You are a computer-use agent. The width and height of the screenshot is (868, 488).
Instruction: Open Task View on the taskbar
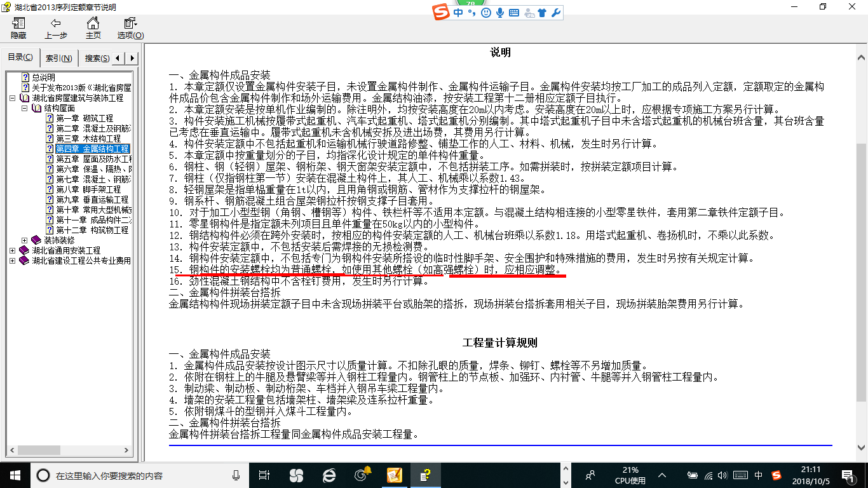(265, 475)
